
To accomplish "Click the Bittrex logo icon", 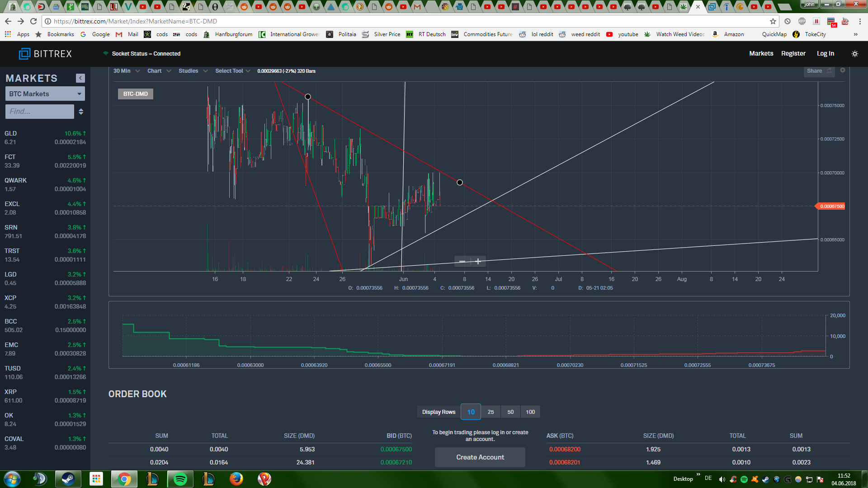I will [x=24, y=54].
